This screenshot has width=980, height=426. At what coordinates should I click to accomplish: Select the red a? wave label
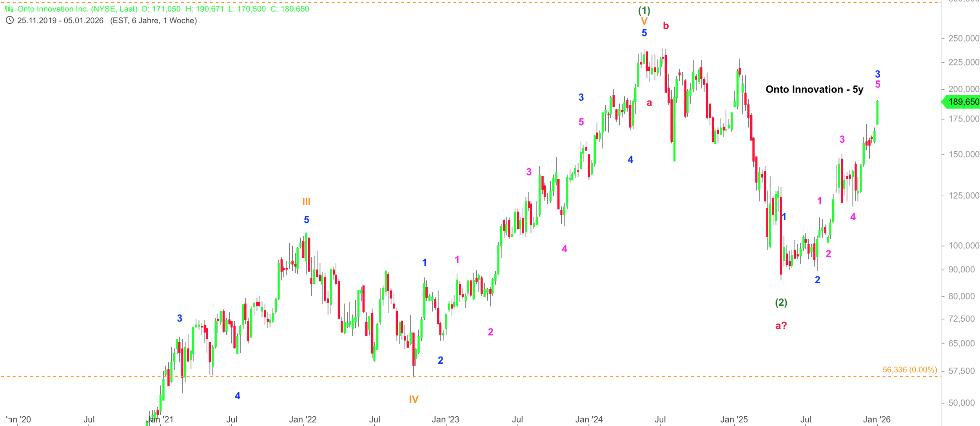click(781, 325)
